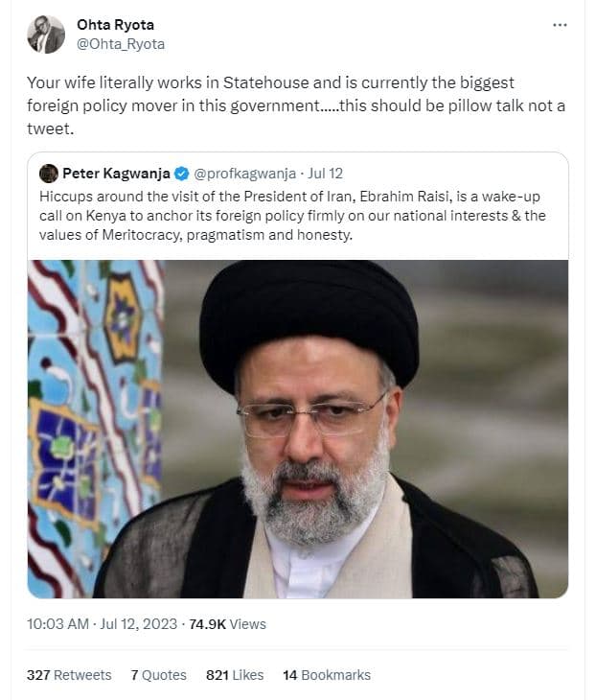Show the 327 Retweets list
596x700 pixels.
[x=69, y=675]
